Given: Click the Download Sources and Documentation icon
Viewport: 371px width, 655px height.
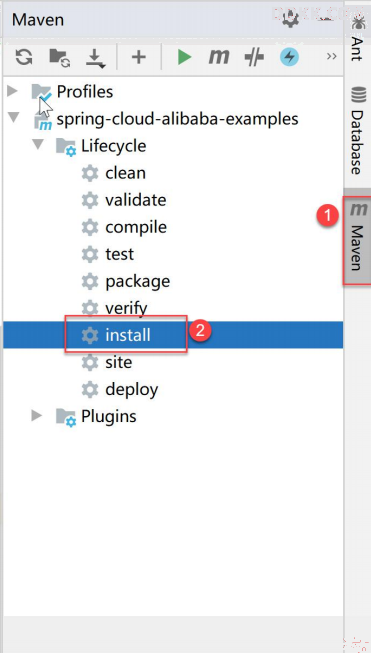Looking at the screenshot, I should pos(96,58).
